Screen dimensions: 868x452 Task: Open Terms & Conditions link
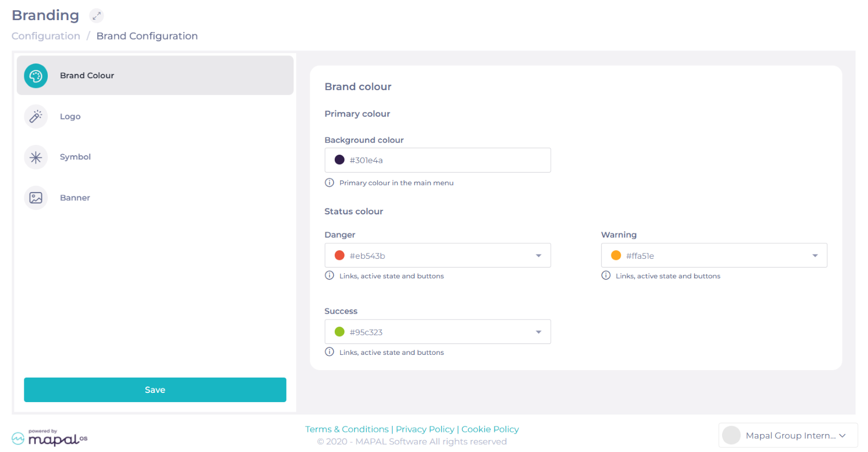[347, 429]
